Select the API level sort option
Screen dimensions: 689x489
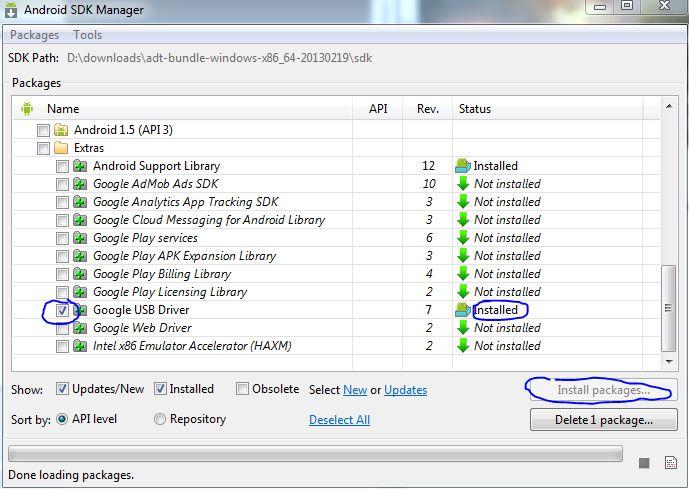coord(62,419)
